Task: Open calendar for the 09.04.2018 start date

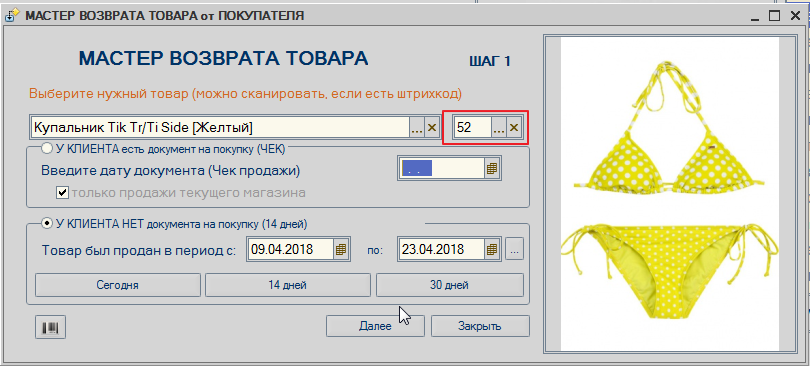Action: tap(340, 249)
